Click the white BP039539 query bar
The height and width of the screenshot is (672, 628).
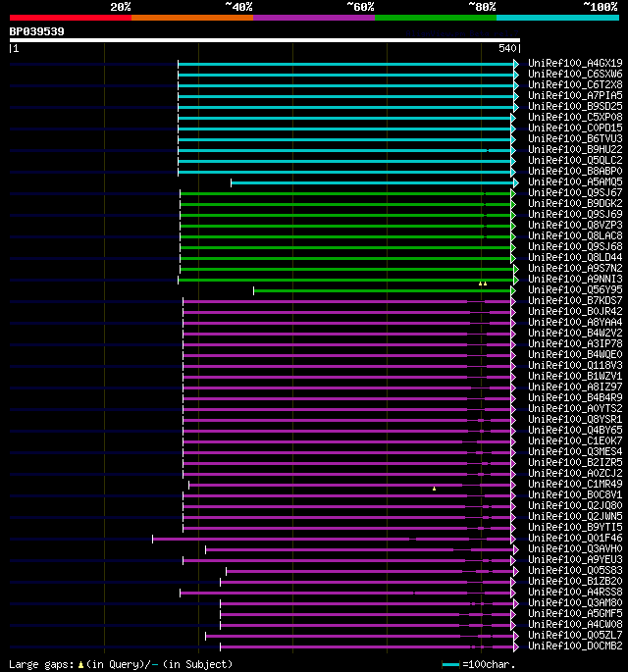point(265,40)
